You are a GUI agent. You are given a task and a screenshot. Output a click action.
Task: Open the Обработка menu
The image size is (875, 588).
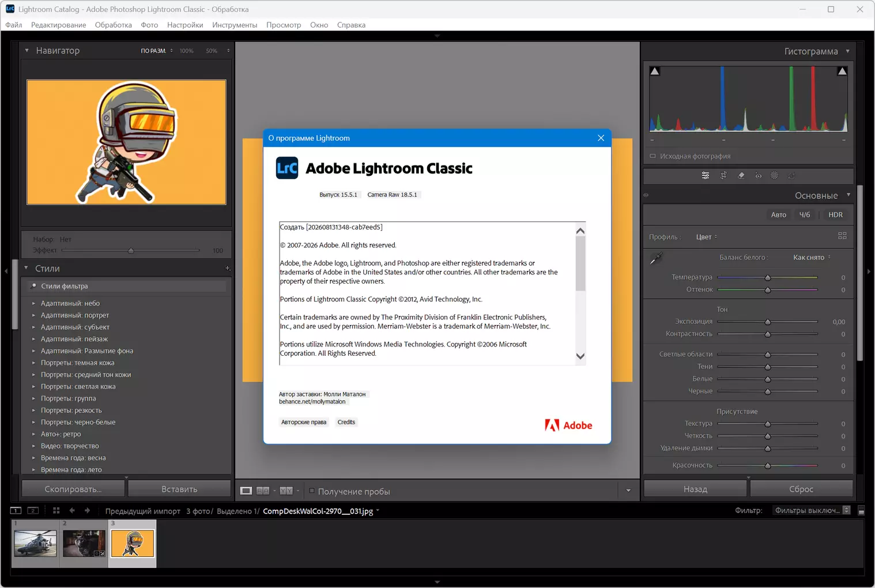pyautogui.click(x=114, y=25)
